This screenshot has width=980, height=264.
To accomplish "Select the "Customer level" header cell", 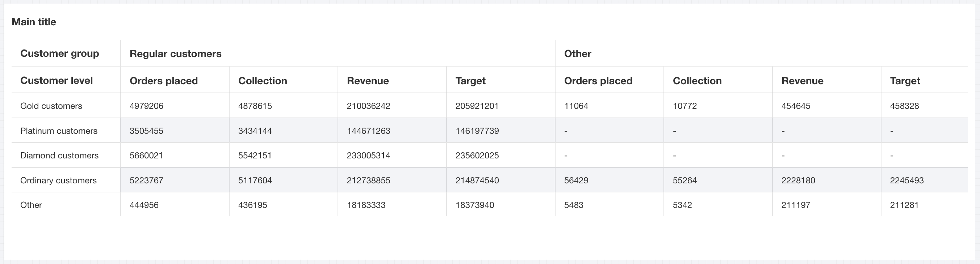I will pyautogui.click(x=57, y=81).
